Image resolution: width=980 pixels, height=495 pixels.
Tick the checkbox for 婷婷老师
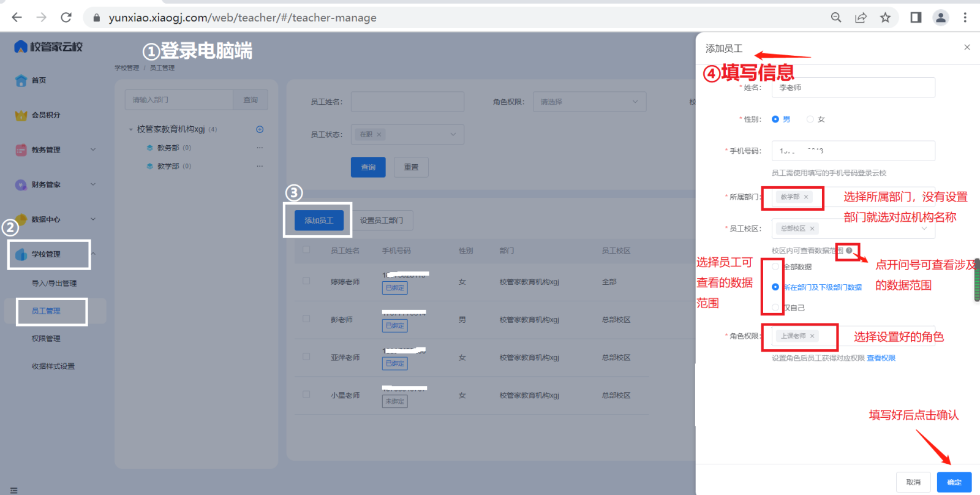point(306,281)
